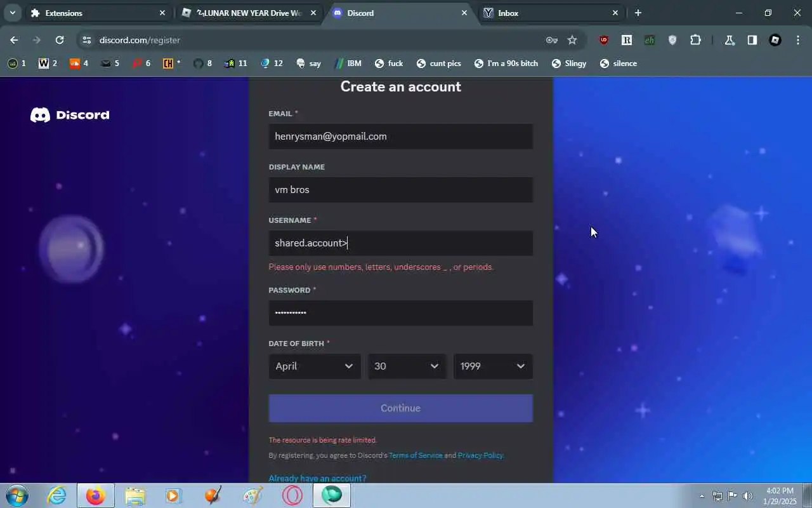Screen dimensions: 812x508
Task: Reload the Discord register page
Action: 60,40
